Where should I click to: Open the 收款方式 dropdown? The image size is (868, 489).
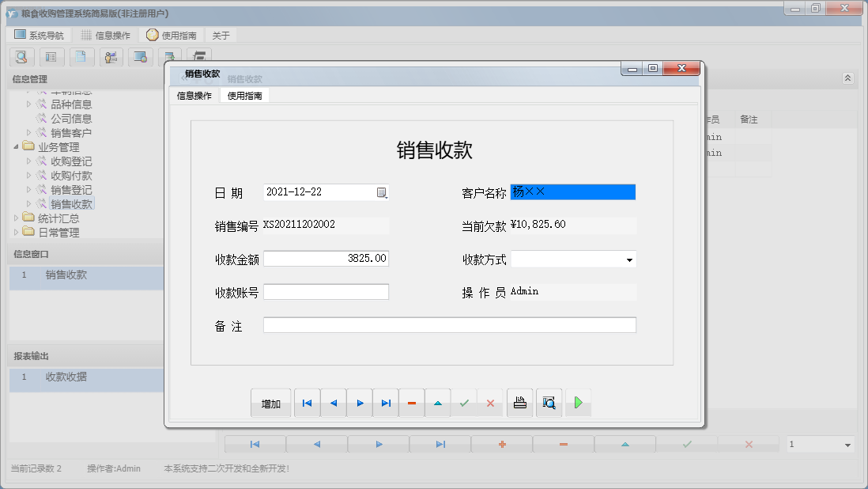pos(630,258)
